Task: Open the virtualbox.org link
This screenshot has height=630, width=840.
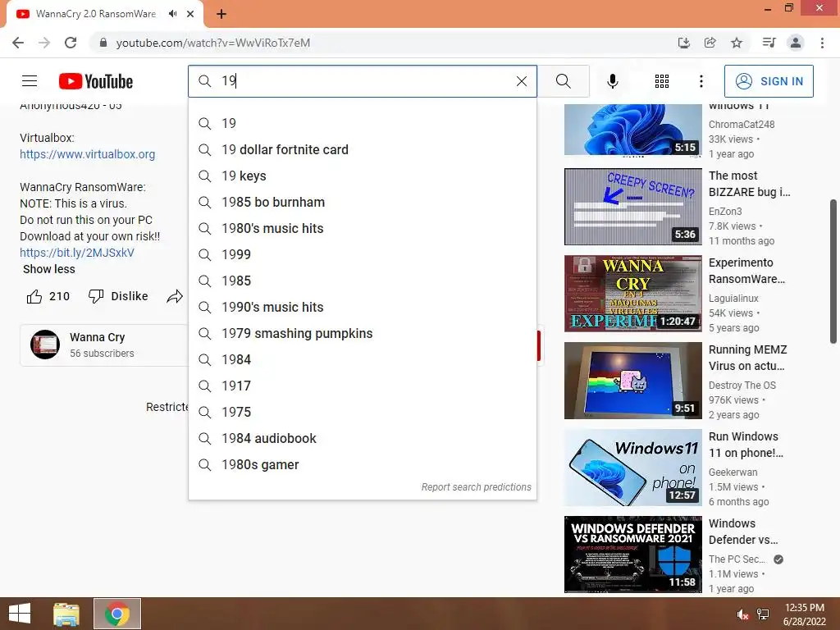Action: [87, 154]
